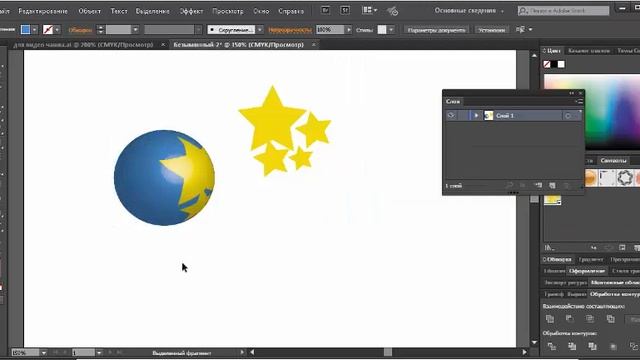The height and width of the screenshot is (360, 640).
Task: Click the Divide pathfinder icon
Action: coord(551,347)
